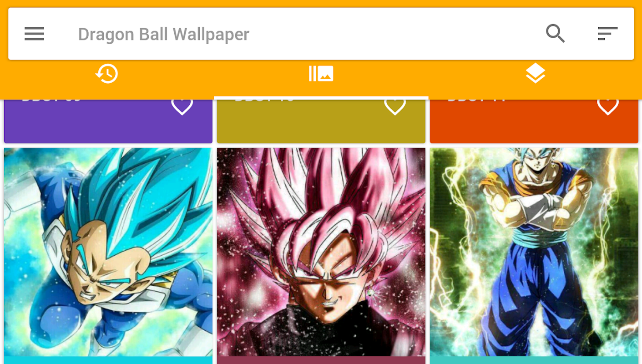Select the olive wallpaper title card

(321, 121)
